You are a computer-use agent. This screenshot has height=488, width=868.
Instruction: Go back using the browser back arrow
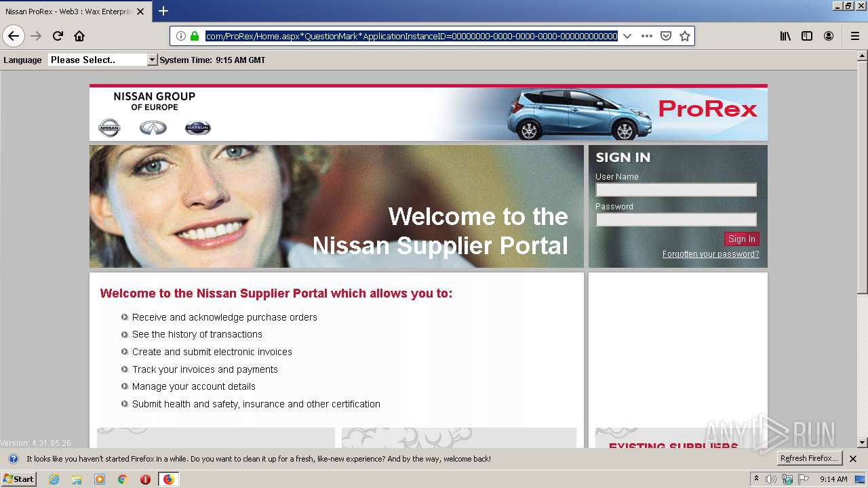click(14, 36)
